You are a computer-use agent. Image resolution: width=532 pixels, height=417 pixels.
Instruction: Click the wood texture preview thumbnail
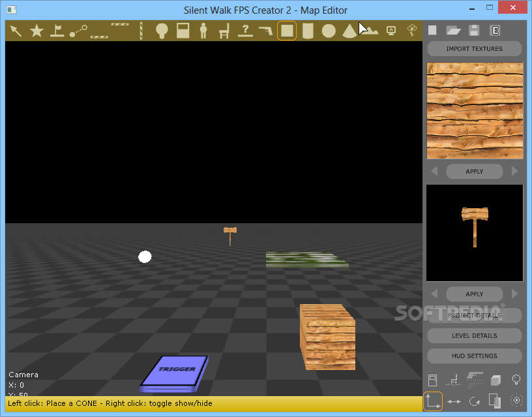click(475, 111)
